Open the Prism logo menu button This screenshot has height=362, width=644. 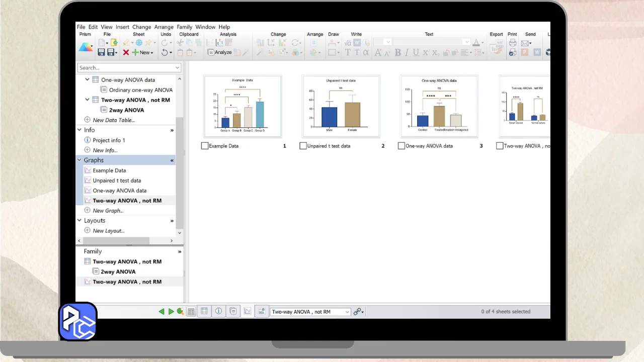click(x=86, y=47)
